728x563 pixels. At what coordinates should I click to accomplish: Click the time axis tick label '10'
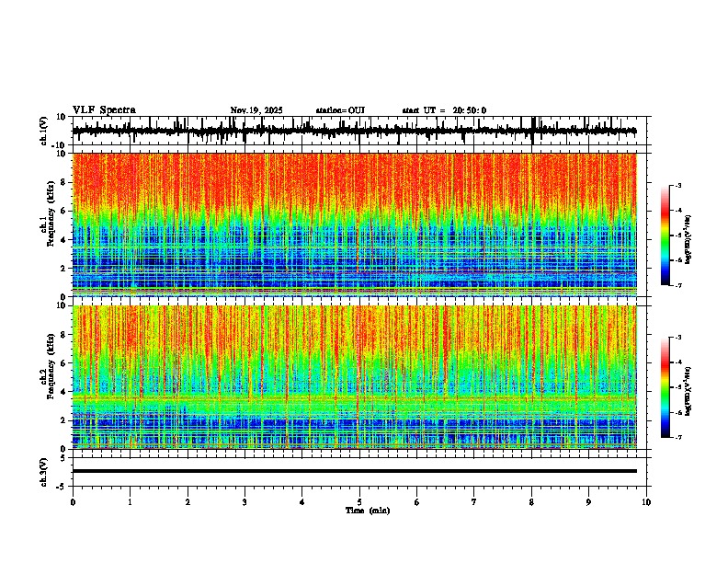pyautogui.click(x=646, y=502)
